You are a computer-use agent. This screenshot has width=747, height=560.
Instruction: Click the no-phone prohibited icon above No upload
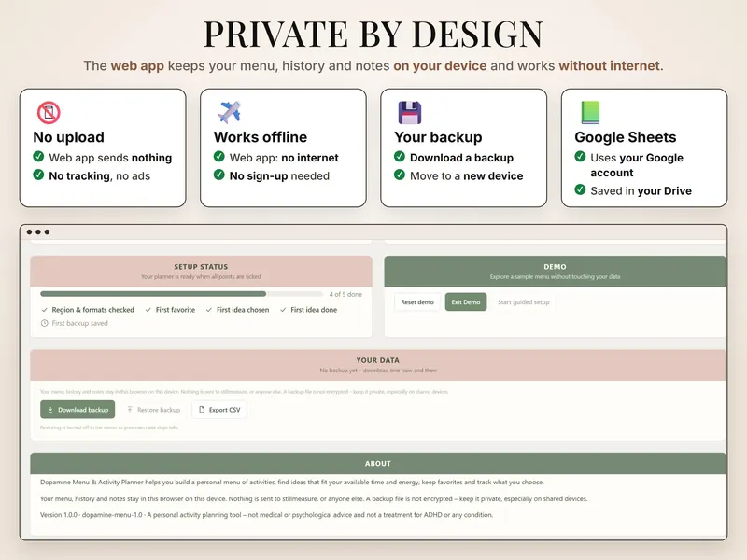tap(49, 113)
